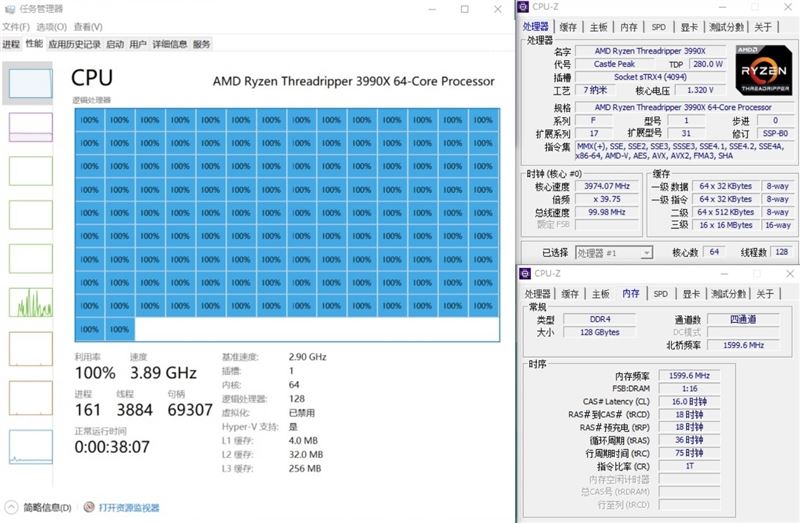The image size is (800, 523).
Task: Click the upper CPU-Z window app icon
Action: coord(523,7)
